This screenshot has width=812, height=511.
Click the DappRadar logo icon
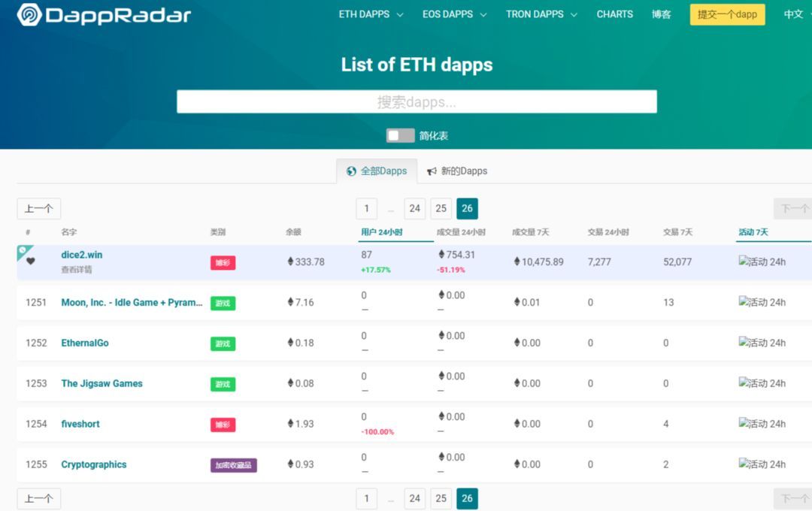pos(29,14)
